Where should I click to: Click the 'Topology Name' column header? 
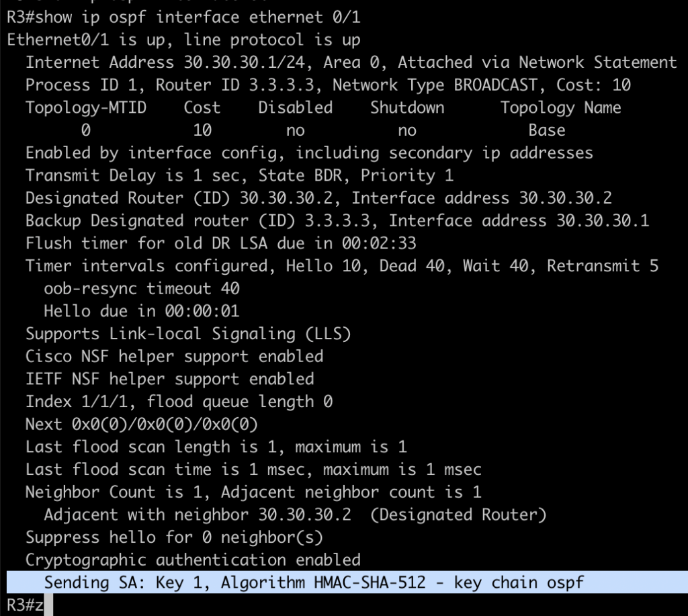click(x=560, y=107)
